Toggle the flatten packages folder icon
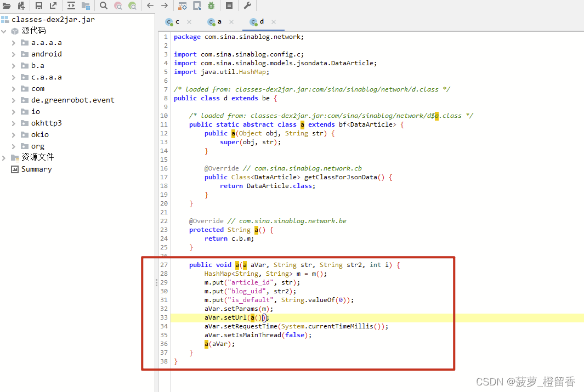The height and width of the screenshot is (392, 584). coord(86,5)
